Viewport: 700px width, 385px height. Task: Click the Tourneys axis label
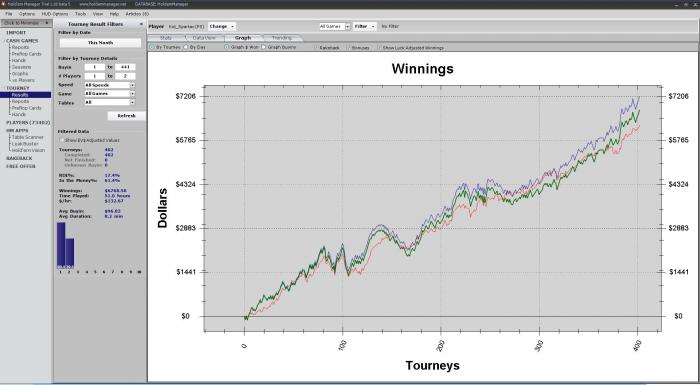432,365
